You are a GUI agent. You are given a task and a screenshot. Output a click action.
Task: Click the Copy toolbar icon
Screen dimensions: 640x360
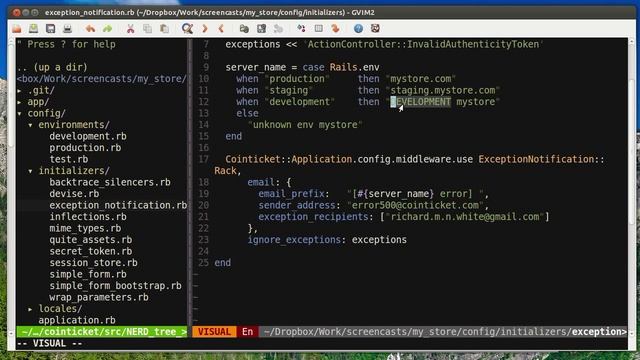[x=147, y=28]
